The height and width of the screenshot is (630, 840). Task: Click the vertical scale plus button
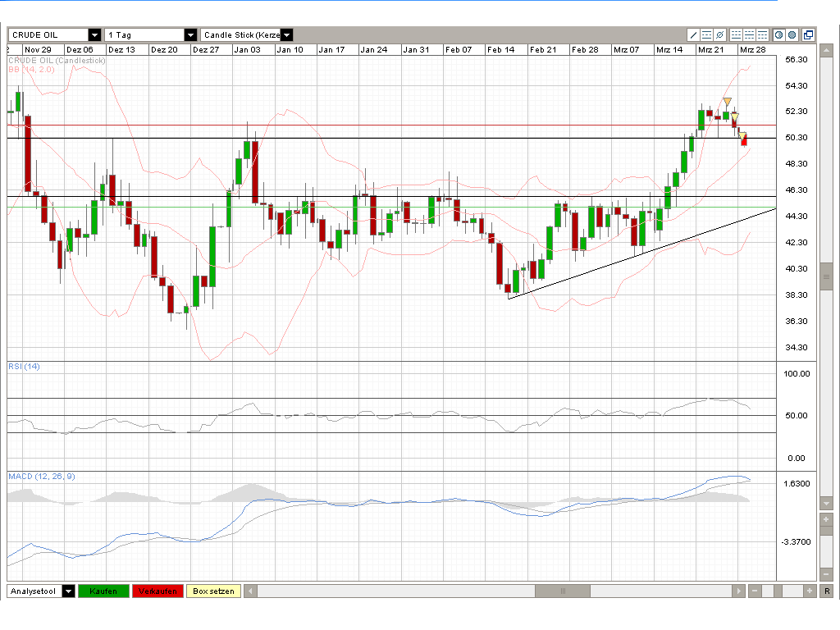point(826,519)
